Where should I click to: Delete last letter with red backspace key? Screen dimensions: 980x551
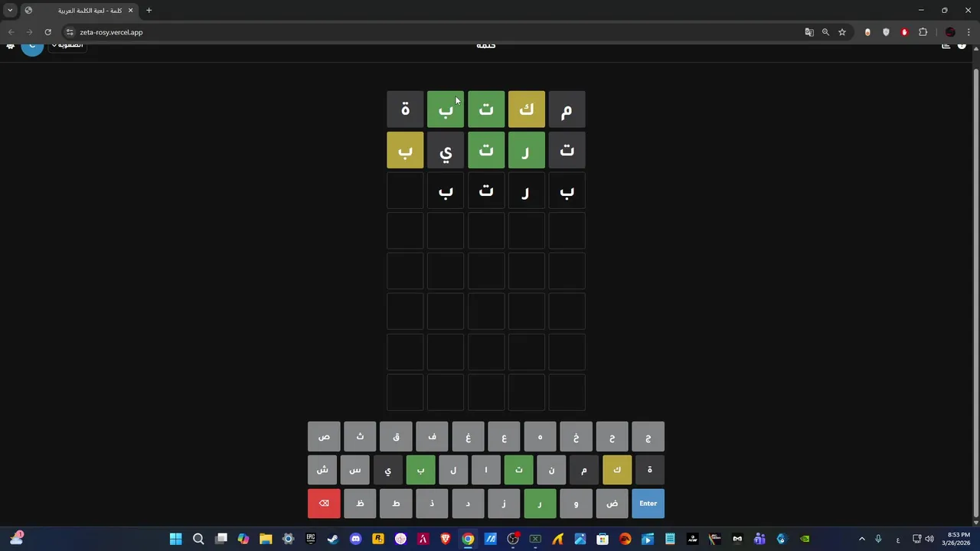pos(324,504)
